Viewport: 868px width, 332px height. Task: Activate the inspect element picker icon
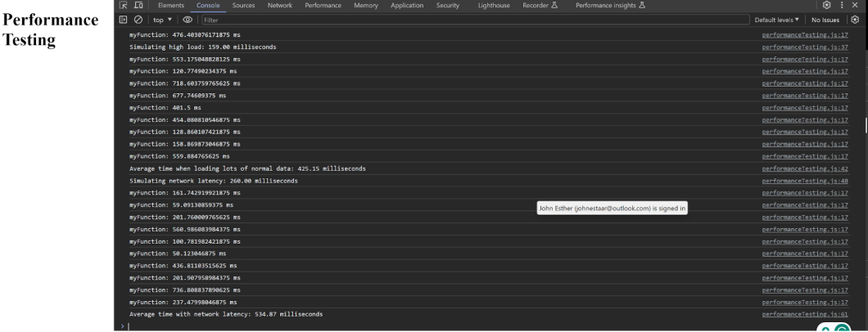pyautogui.click(x=124, y=6)
